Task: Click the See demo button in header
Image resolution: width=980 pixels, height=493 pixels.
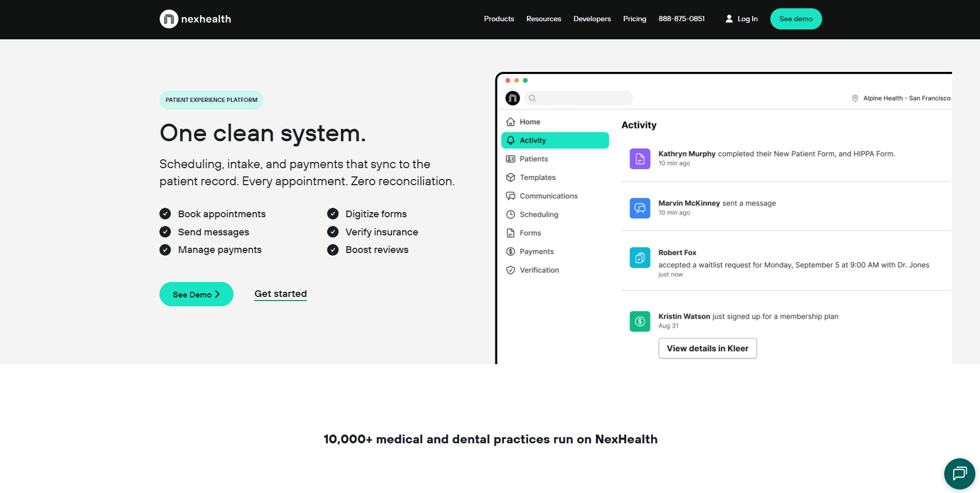Action: [x=796, y=19]
